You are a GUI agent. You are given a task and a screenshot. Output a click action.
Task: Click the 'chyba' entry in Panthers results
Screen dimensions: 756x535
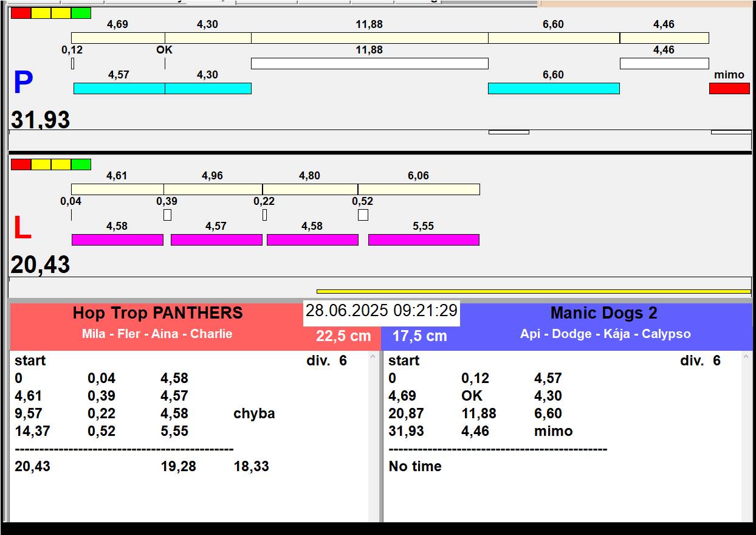(x=254, y=413)
